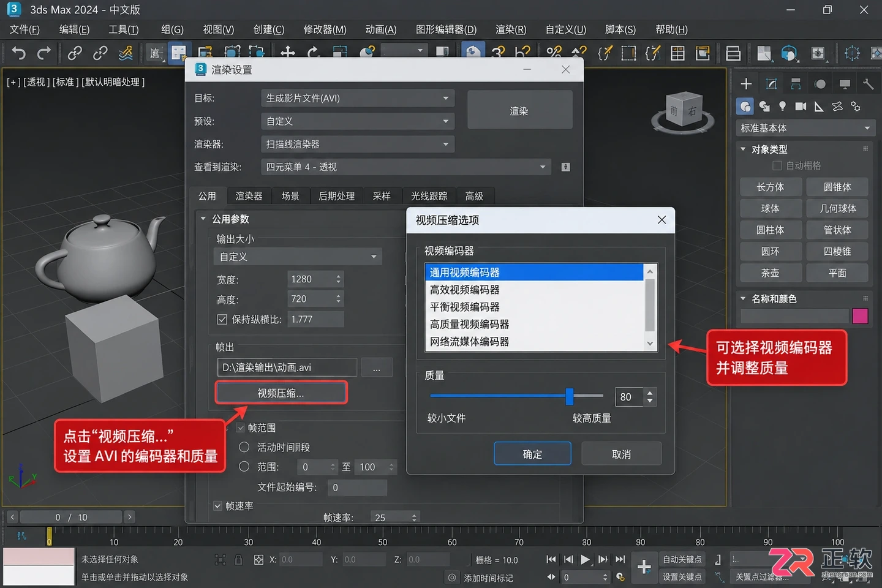Activate the Select and Rotate tool
The height and width of the screenshot is (588, 882).
point(314,53)
